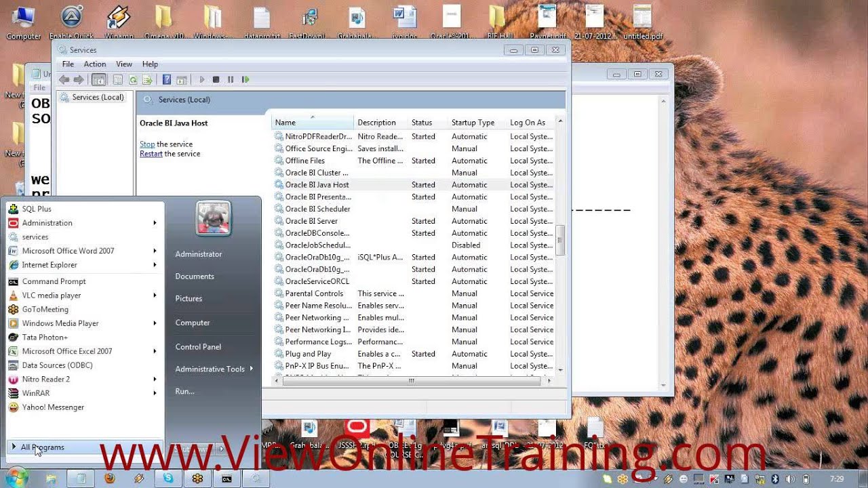Select the OracleJobSchedul... disabled service
The width and height of the screenshot is (868, 488).
coord(414,245)
